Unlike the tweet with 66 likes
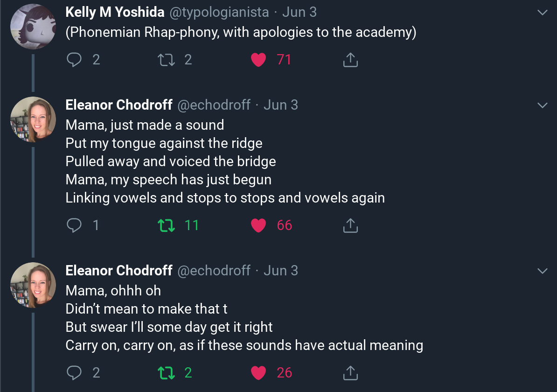557x392 pixels. pyautogui.click(x=258, y=225)
